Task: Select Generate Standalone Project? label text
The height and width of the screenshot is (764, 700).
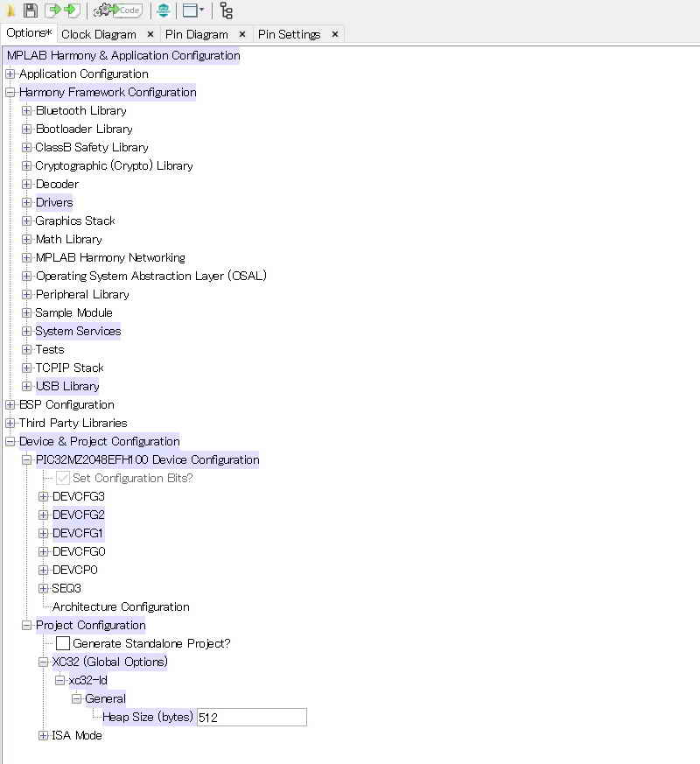Action: point(151,643)
